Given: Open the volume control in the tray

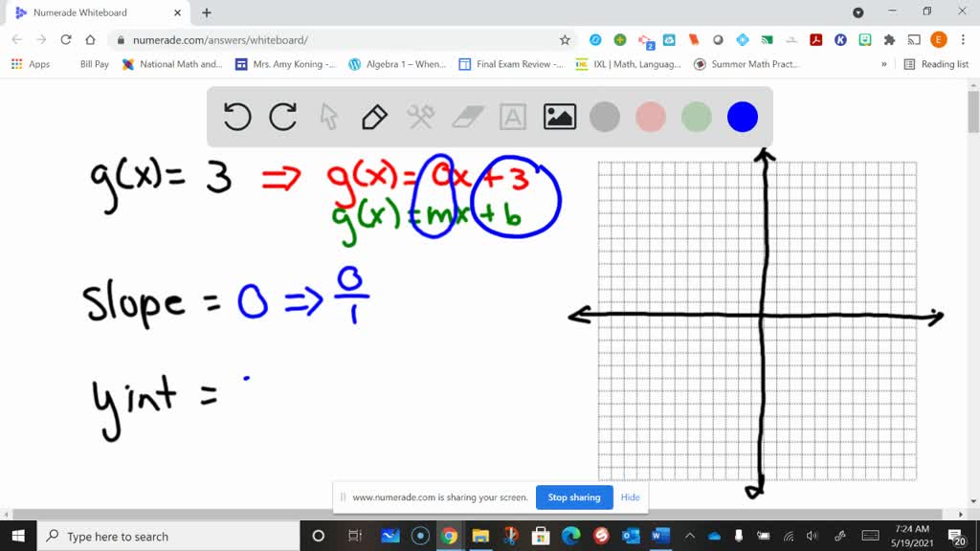Looking at the screenshot, I should (812, 536).
